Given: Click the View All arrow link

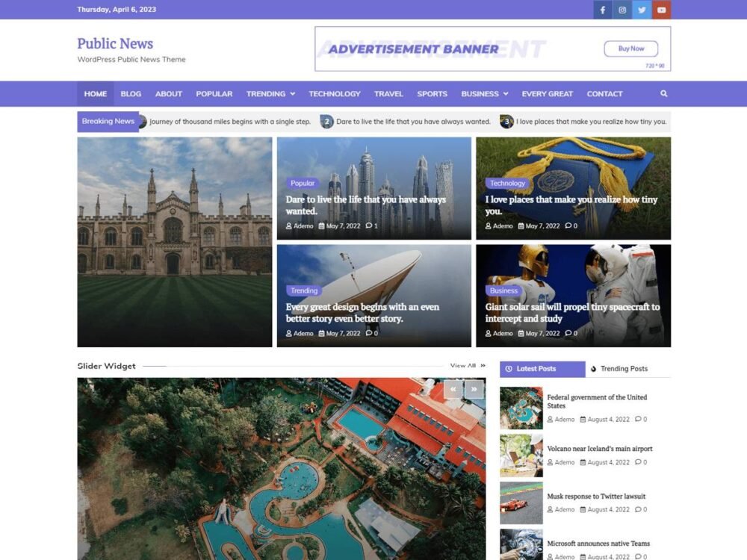Looking at the screenshot, I should (x=468, y=366).
